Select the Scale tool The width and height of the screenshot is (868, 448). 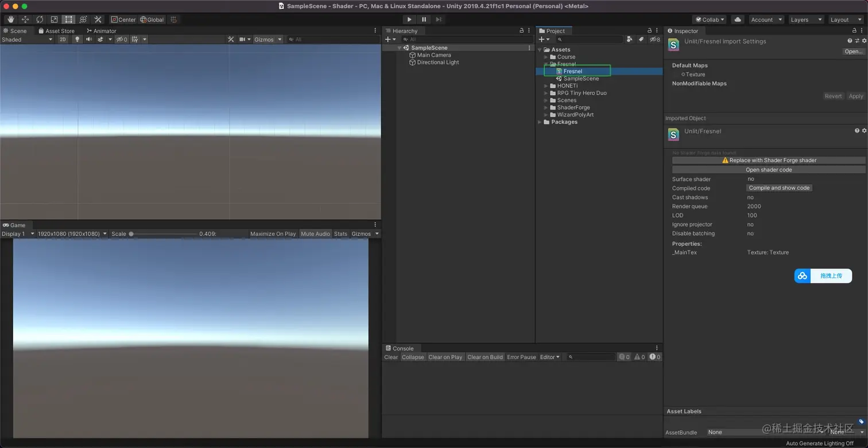click(54, 20)
